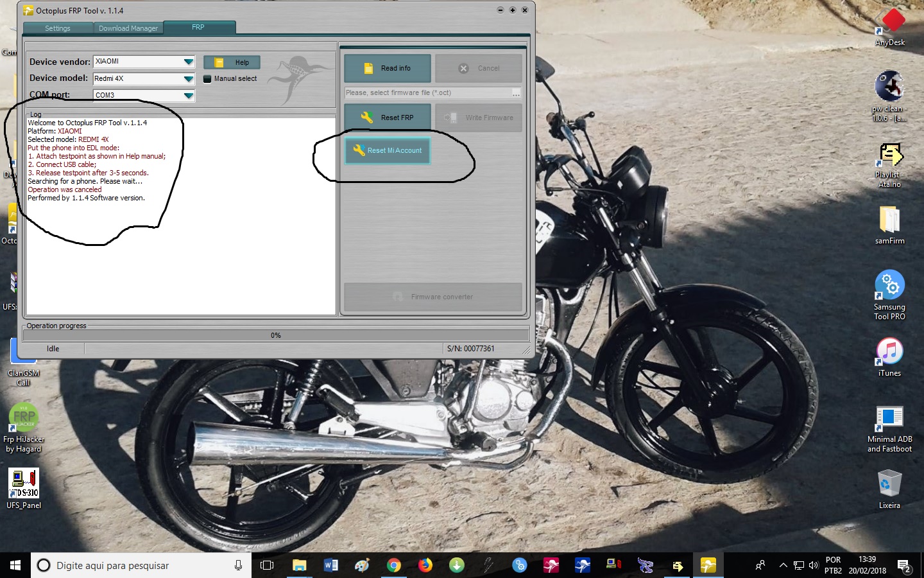Click the microphone icon in search box
Viewport: 924px width, 578px height.
(238, 565)
